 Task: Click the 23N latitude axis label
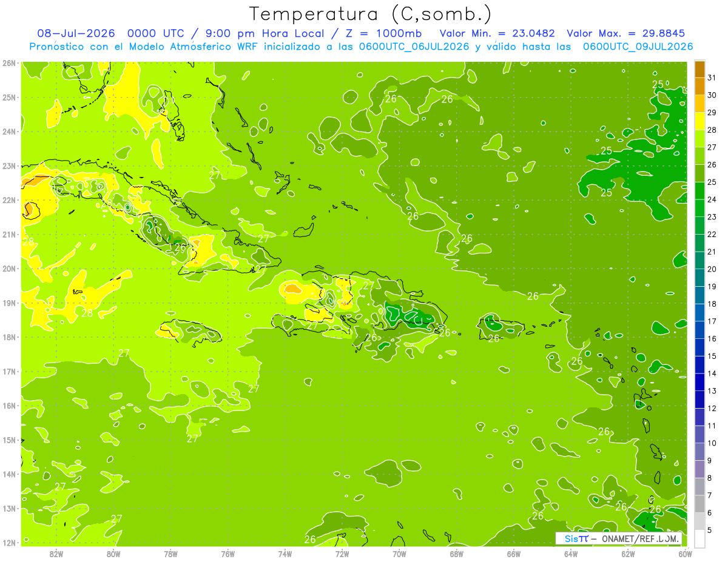(8, 166)
